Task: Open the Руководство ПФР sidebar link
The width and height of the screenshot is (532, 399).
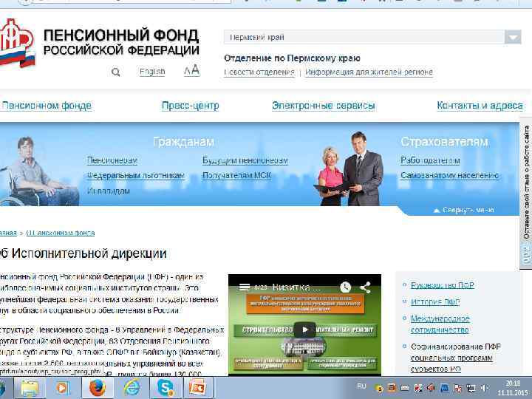Action: [x=443, y=285]
